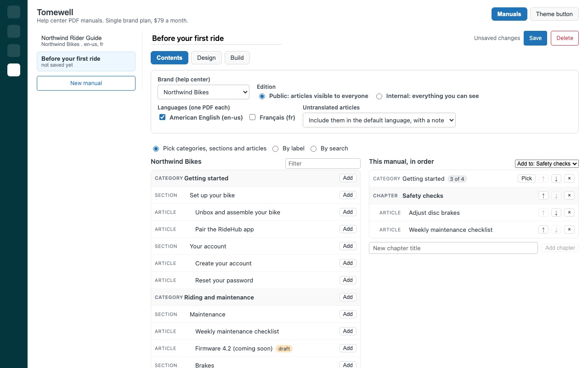This screenshot has height=368, width=588.
Task: Move Safety checks chapter up
Action: point(543,195)
